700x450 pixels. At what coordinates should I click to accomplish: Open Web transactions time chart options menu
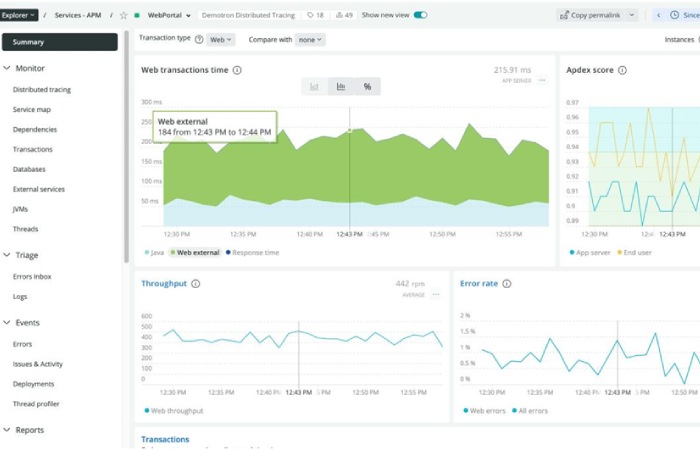[542, 80]
